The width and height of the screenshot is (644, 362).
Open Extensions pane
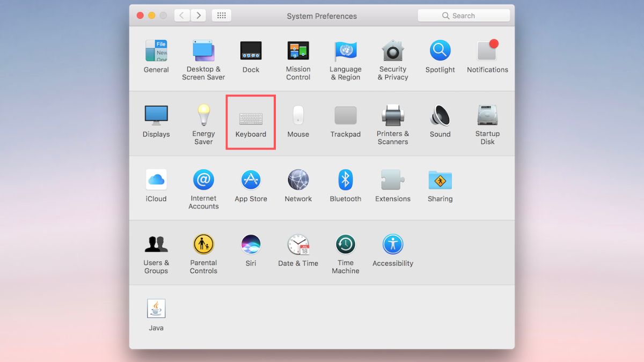tap(393, 186)
